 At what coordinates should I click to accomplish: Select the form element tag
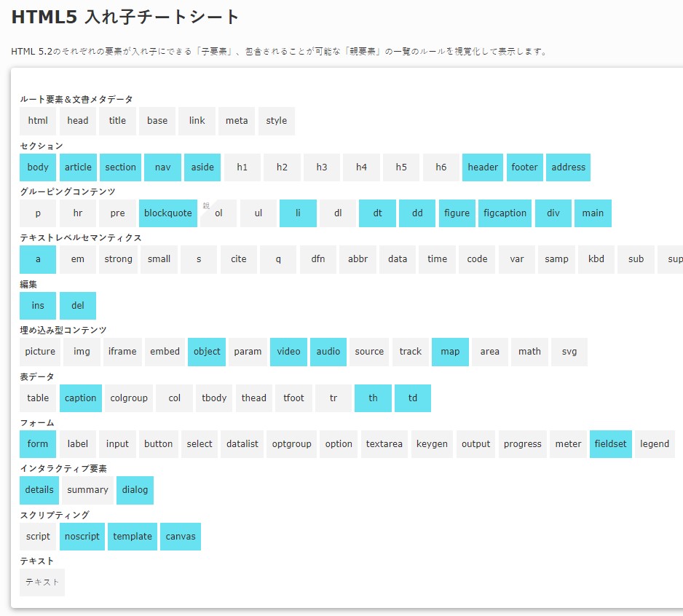pyautogui.click(x=38, y=444)
